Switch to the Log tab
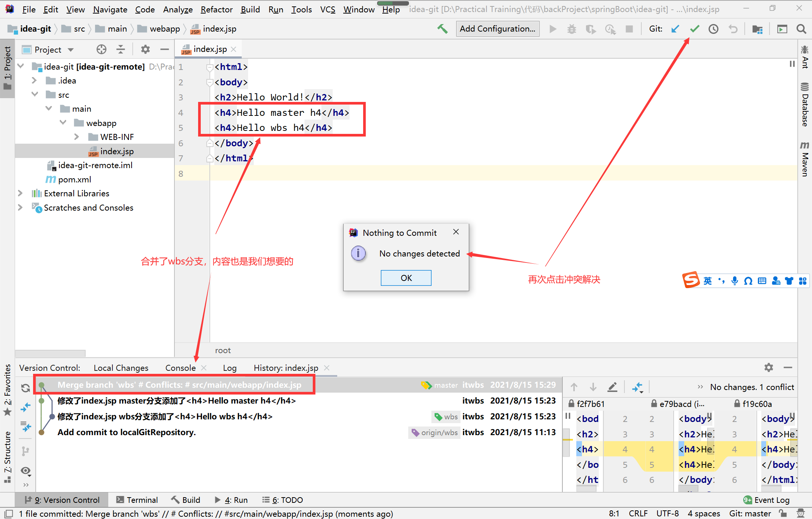Image resolution: width=812 pixels, height=519 pixels. [x=230, y=368]
